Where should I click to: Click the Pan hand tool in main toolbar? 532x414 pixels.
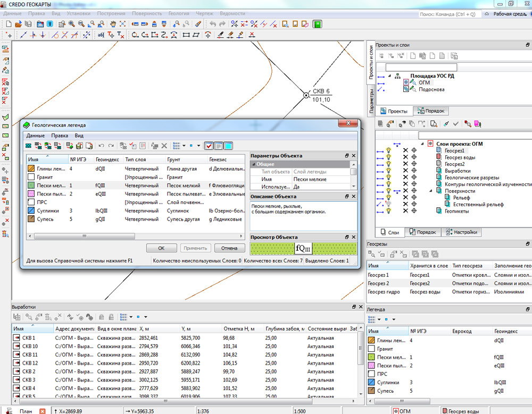click(113, 24)
